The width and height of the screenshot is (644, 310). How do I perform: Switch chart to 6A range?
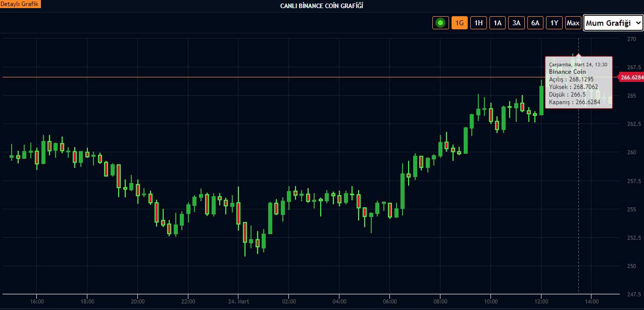(x=535, y=23)
